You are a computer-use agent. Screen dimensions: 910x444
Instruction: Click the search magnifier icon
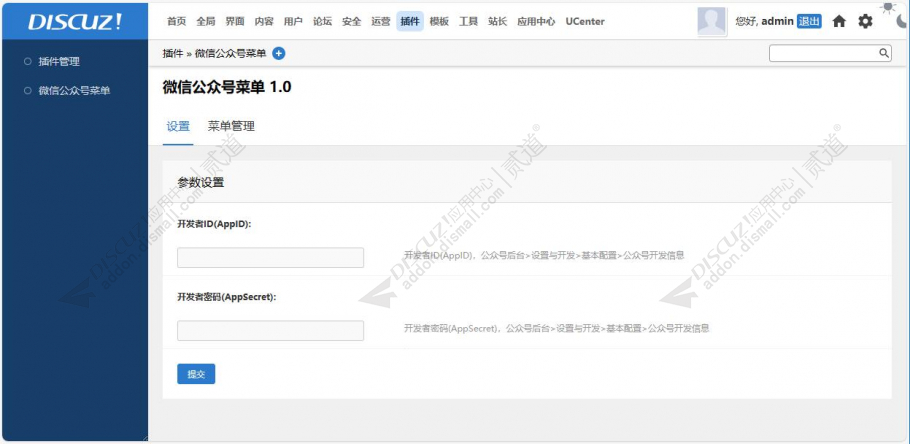tap(883, 53)
